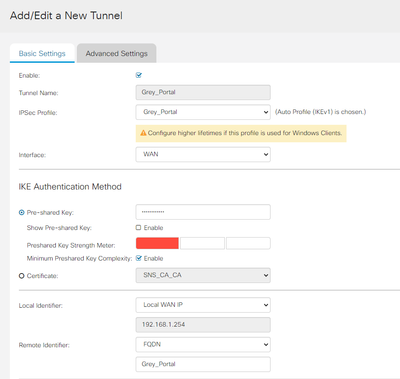Screen dimensions: 400x379
Task: Open the Advanced Settings tab
Action: (116, 53)
